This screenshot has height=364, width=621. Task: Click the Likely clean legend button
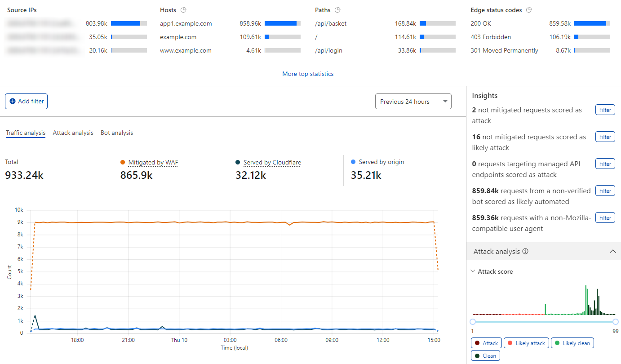pos(572,343)
